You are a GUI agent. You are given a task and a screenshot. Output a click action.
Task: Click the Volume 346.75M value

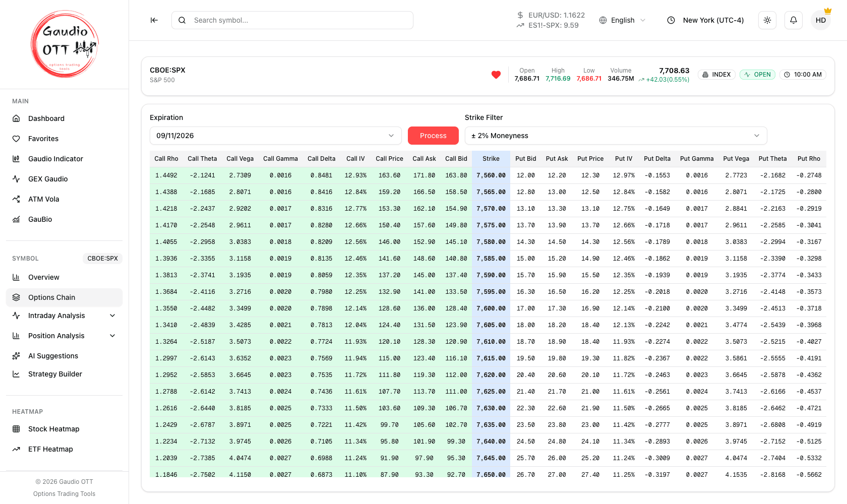(x=621, y=79)
